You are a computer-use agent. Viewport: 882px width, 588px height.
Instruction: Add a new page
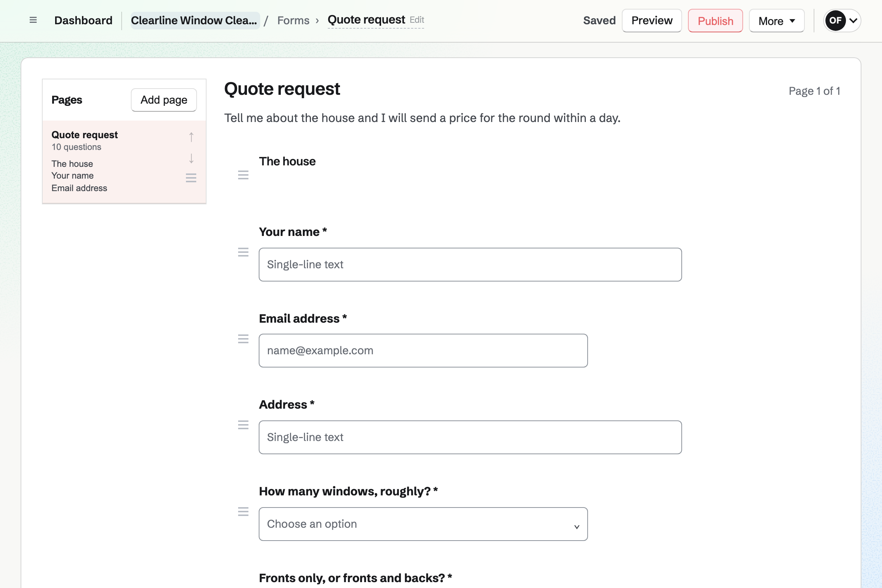[164, 100]
